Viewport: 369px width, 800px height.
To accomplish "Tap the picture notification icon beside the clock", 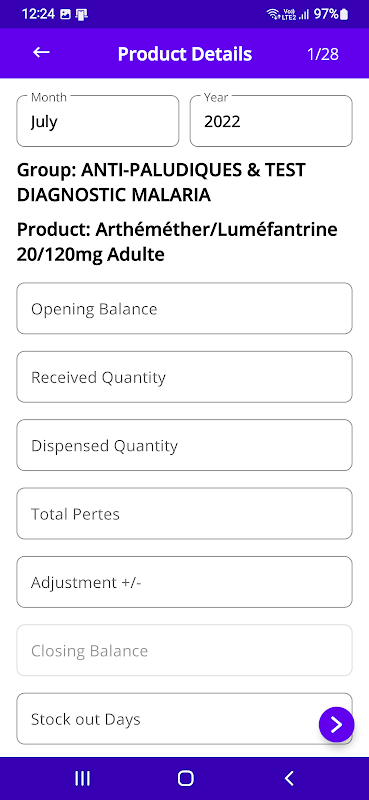I will point(65,15).
